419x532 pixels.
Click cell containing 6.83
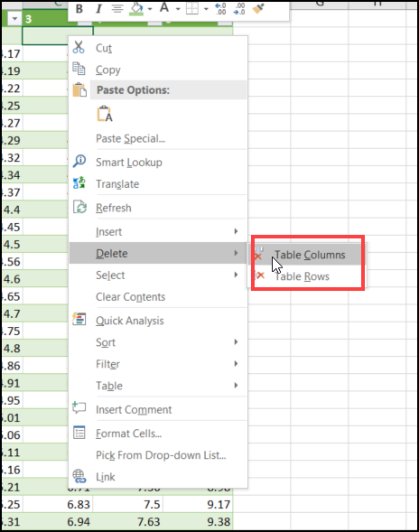(58, 504)
